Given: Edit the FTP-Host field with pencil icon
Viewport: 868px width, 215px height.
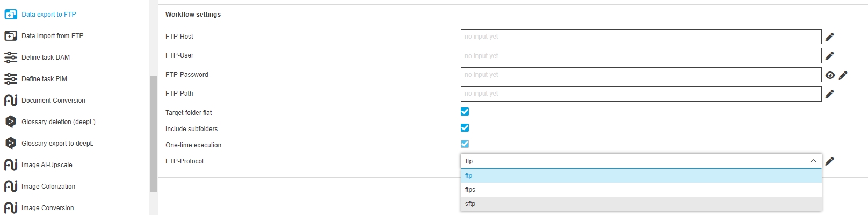Looking at the screenshot, I should point(829,37).
